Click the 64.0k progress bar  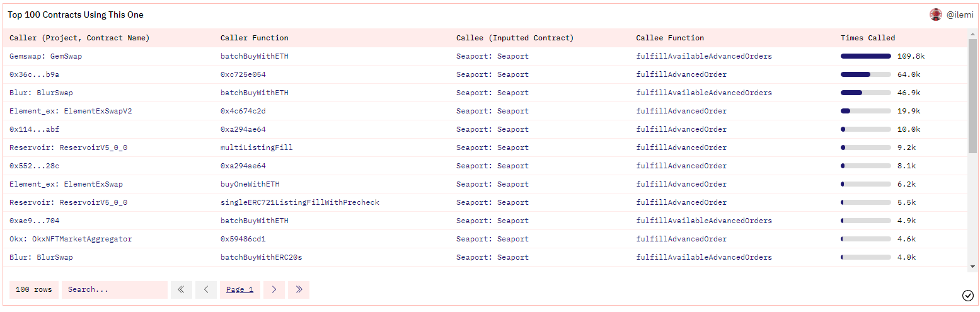[x=866, y=74]
